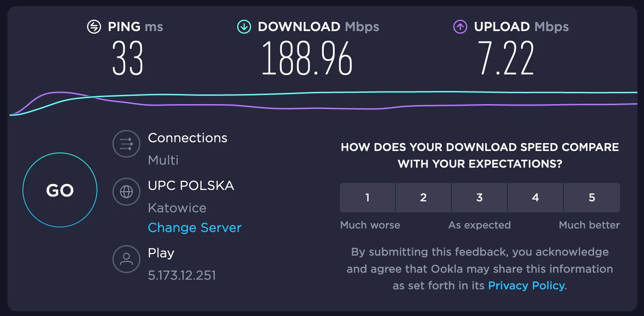Open the Change Server link
This screenshot has width=644, height=316.
(x=194, y=228)
